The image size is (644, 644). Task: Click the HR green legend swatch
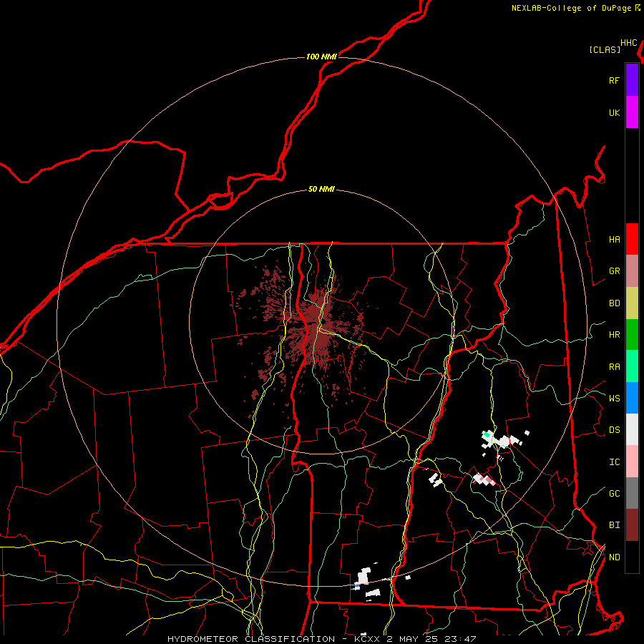tap(632, 335)
